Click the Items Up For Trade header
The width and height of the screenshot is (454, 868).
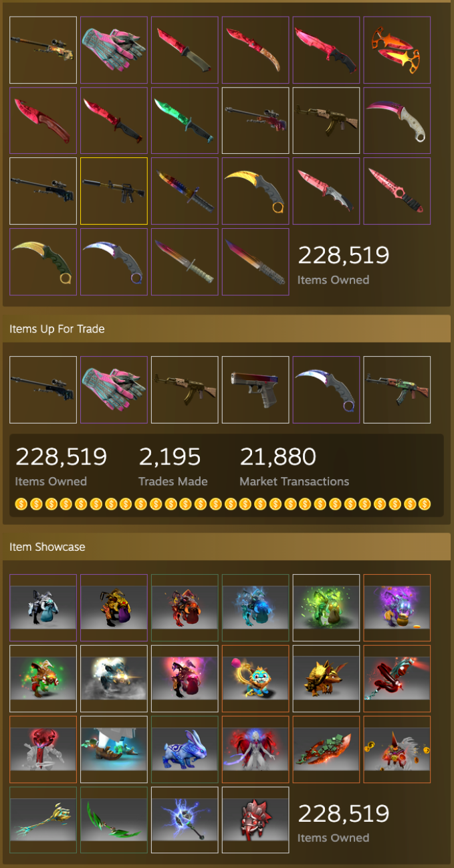pyautogui.click(x=57, y=329)
